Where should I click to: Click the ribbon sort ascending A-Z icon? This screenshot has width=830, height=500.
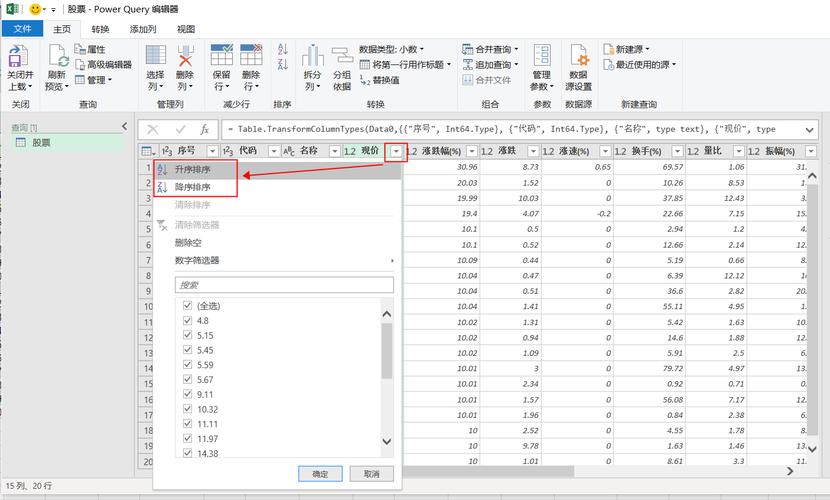coord(283,49)
